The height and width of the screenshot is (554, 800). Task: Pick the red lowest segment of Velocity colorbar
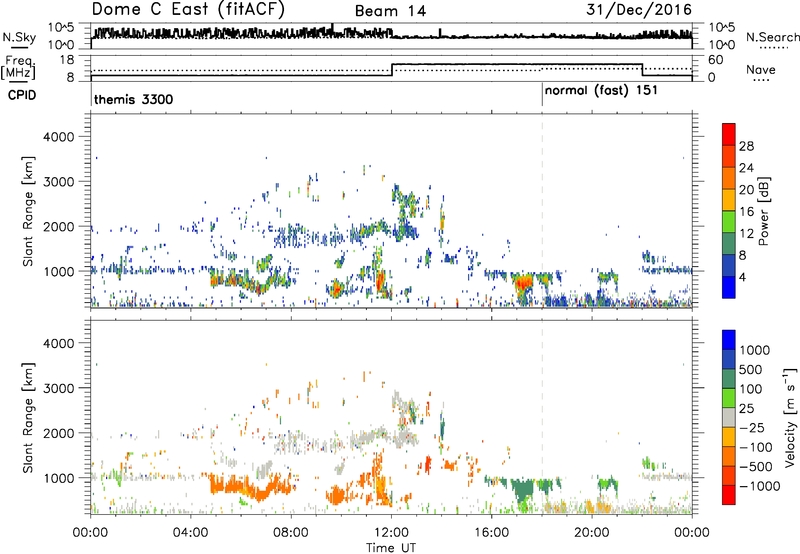pos(729,495)
